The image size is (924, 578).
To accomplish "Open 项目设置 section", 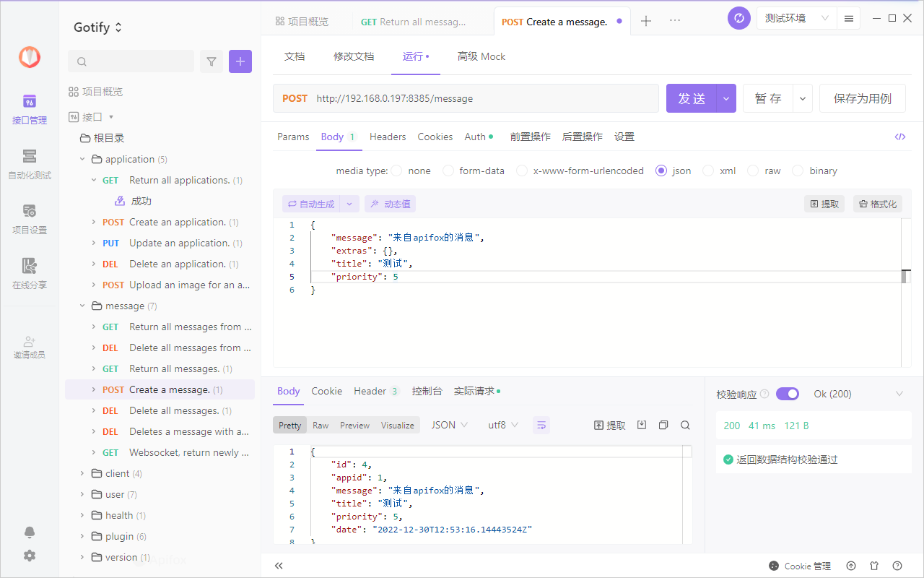I will 30,219.
